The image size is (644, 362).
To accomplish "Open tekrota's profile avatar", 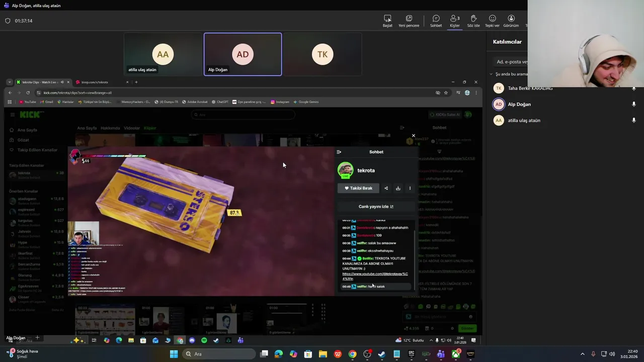I will point(345,170).
